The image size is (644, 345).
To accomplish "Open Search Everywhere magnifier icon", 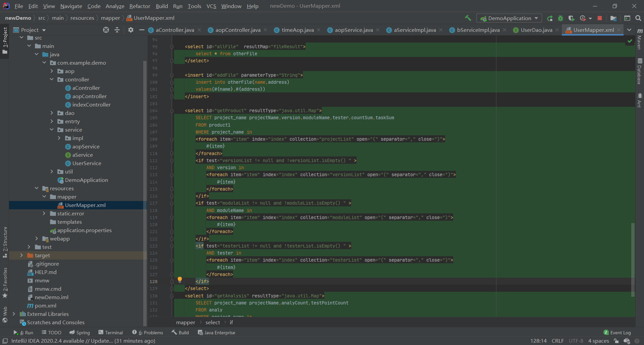I will [x=638, y=18].
